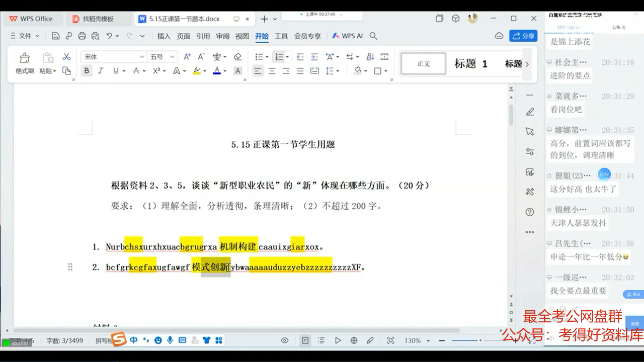
Task: Click the highlight color yellow marker
Action: 197,71
